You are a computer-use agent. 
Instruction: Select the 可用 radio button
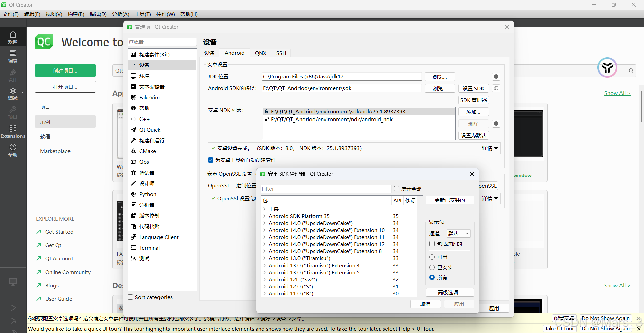(432, 257)
